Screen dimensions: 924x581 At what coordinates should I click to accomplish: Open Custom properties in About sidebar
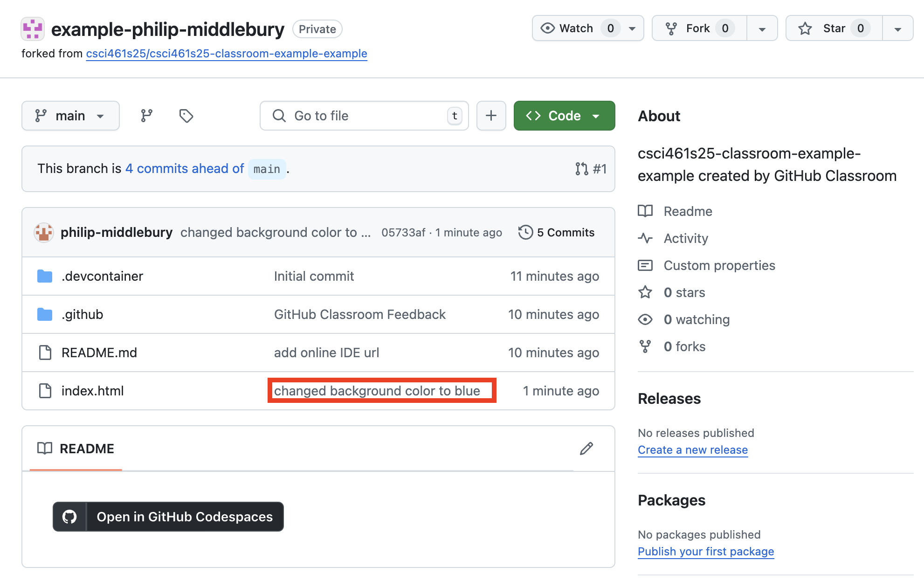(719, 265)
